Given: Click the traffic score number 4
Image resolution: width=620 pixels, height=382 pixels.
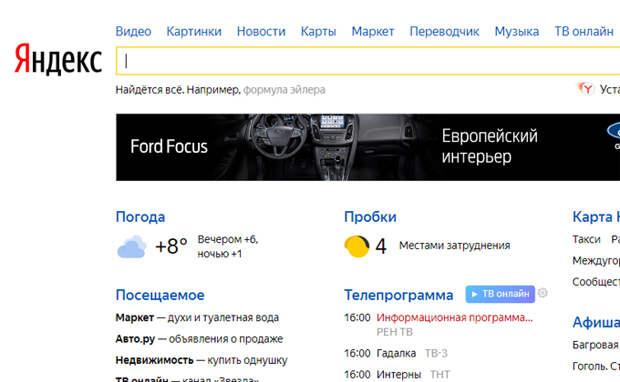Looking at the screenshot, I should [x=380, y=246].
